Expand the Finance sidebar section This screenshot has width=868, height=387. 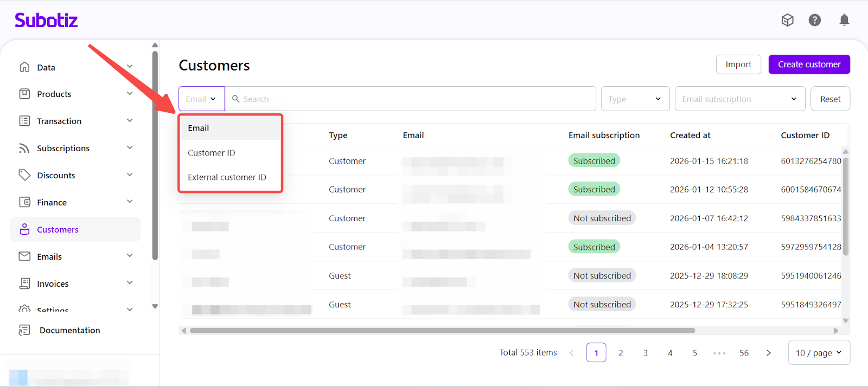130,202
